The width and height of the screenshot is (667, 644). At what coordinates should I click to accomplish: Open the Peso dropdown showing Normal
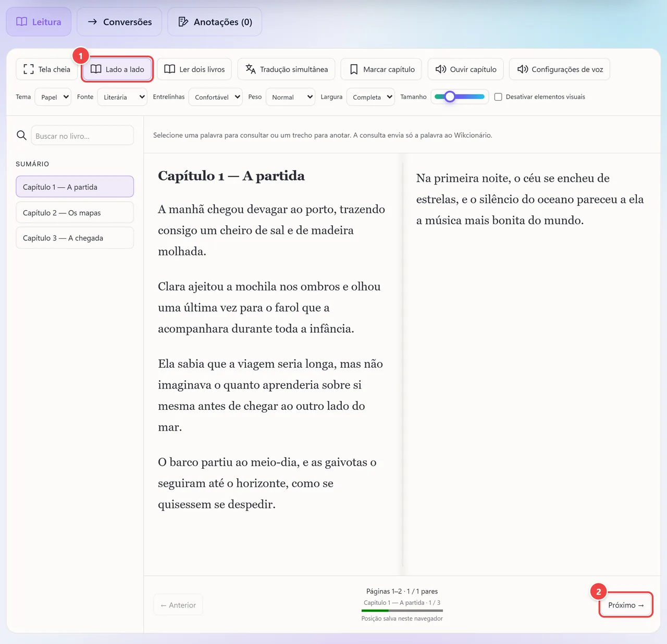290,97
